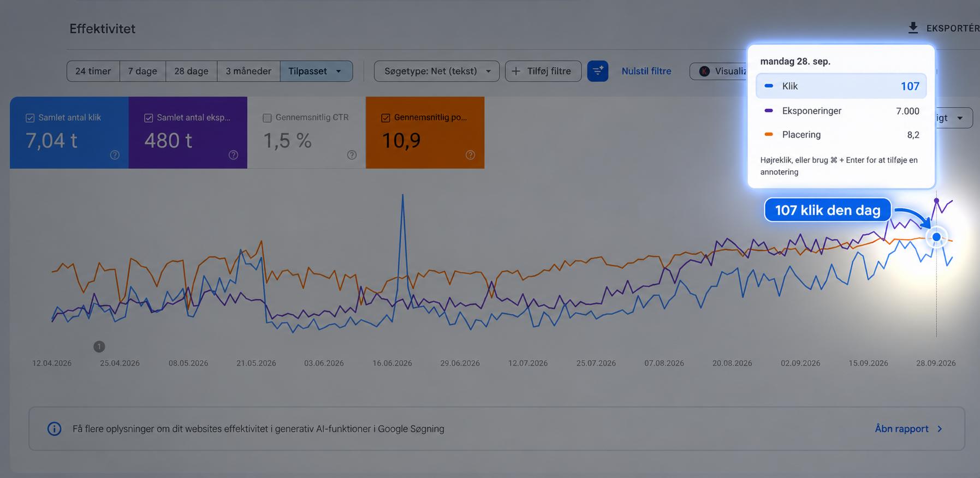This screenshot has width=980, height=478.
Task: Click the Tilføj filtre button
Action: (543, 71)
